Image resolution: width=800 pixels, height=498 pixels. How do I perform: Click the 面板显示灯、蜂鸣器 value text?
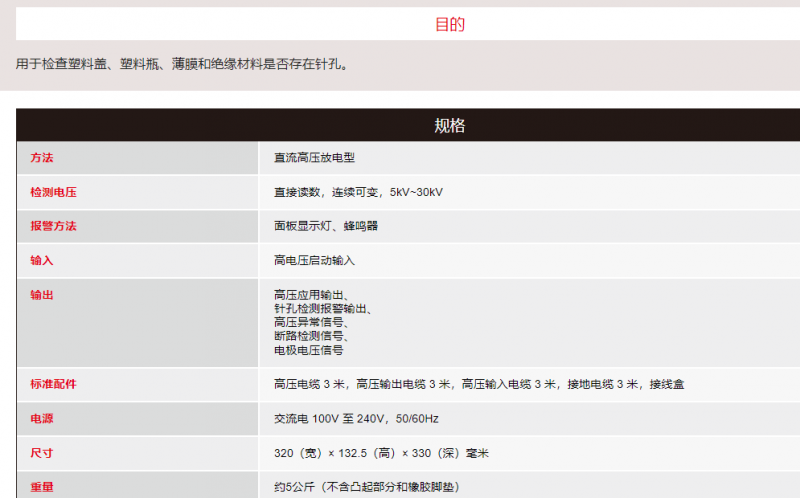click(x=326, y=226)
